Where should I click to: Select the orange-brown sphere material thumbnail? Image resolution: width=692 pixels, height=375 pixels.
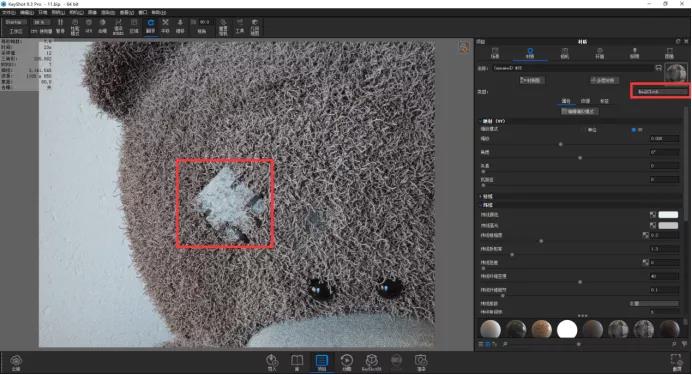click(542, 329)
